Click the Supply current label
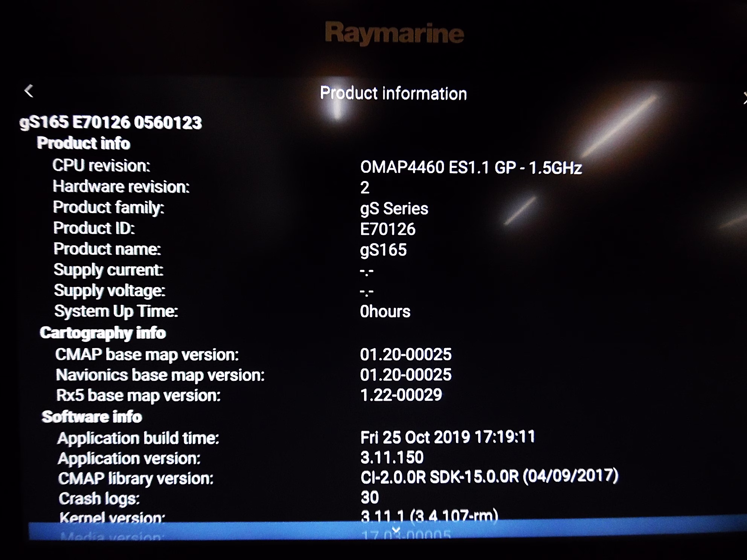Viewport: 747px width, 560px height. [108, 270]
